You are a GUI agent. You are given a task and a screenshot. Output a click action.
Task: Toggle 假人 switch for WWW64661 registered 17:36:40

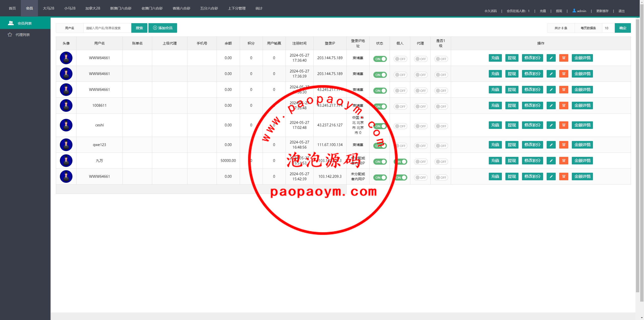pyautogui.click(x=400, y=59)
